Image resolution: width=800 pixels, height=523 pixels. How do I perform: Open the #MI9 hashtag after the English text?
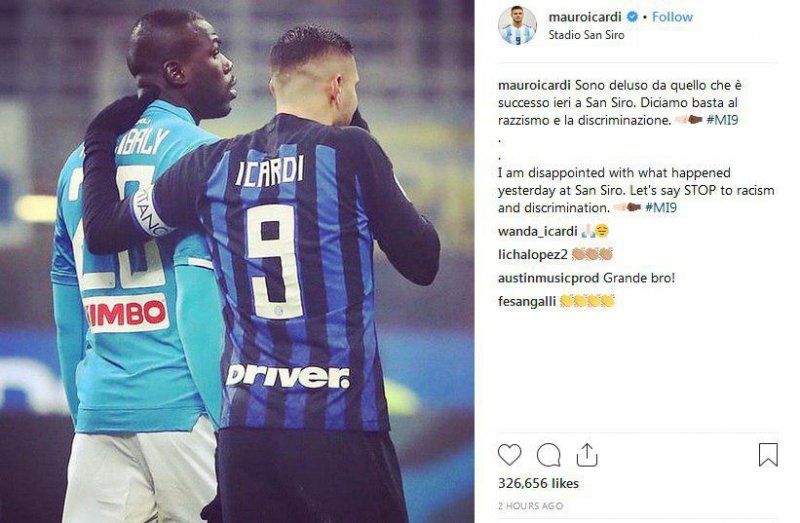pos(661,208)
